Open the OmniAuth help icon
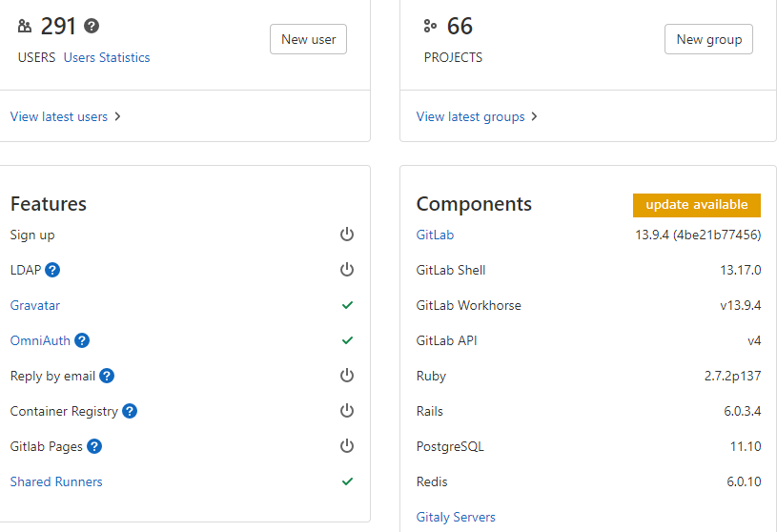Image resolution: width=777 pixels, height=532 pixels. coord(82,340)
